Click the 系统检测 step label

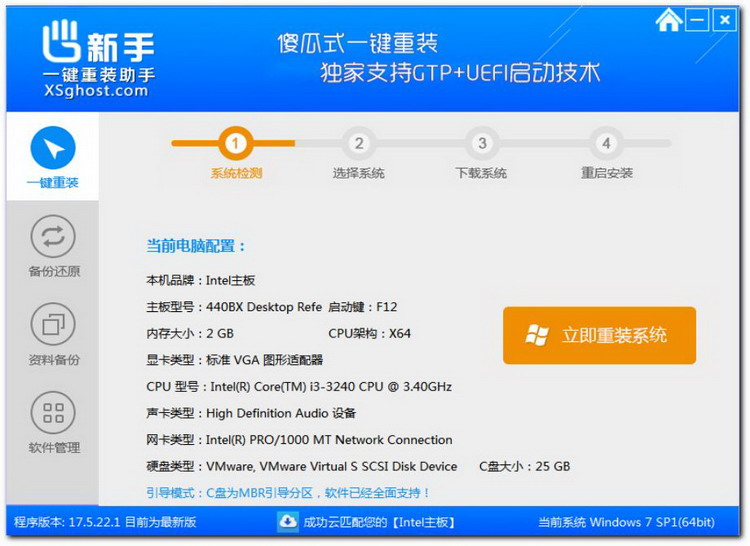coord(236,173)
